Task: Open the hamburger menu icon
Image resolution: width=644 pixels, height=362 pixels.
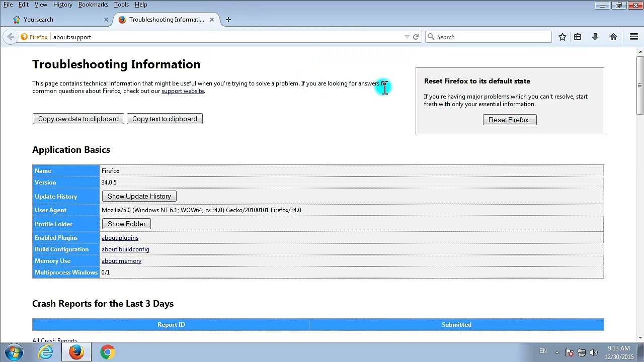Action: (x=634, y=37)
